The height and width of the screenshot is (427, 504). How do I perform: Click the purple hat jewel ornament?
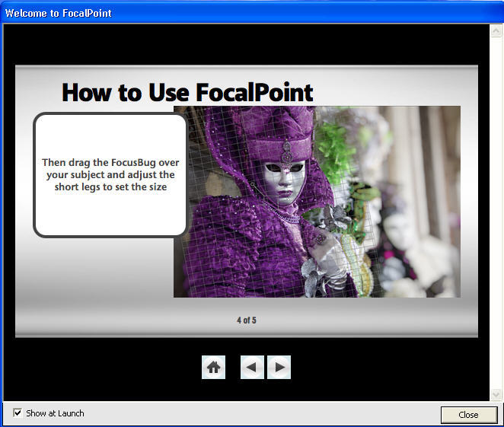286,148
